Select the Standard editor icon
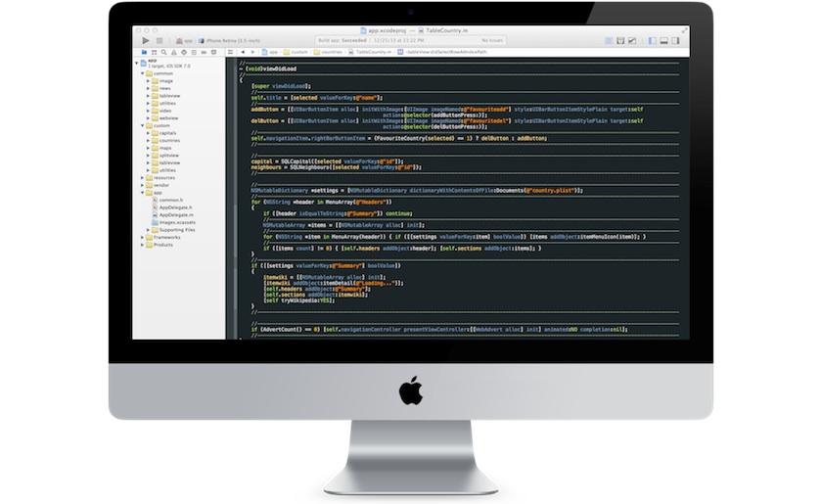Viewport: 822px width, 504px height. click(608, 40)
